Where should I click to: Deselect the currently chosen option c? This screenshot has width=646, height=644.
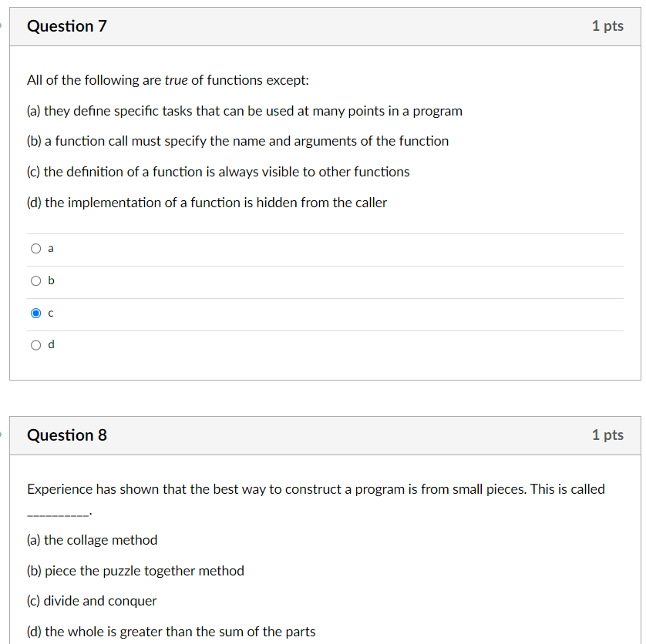(x=35, y=313)
